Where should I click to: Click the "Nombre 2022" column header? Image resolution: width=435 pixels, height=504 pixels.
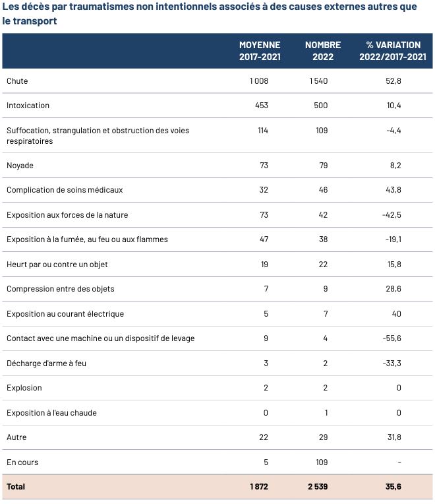[323, 51]
